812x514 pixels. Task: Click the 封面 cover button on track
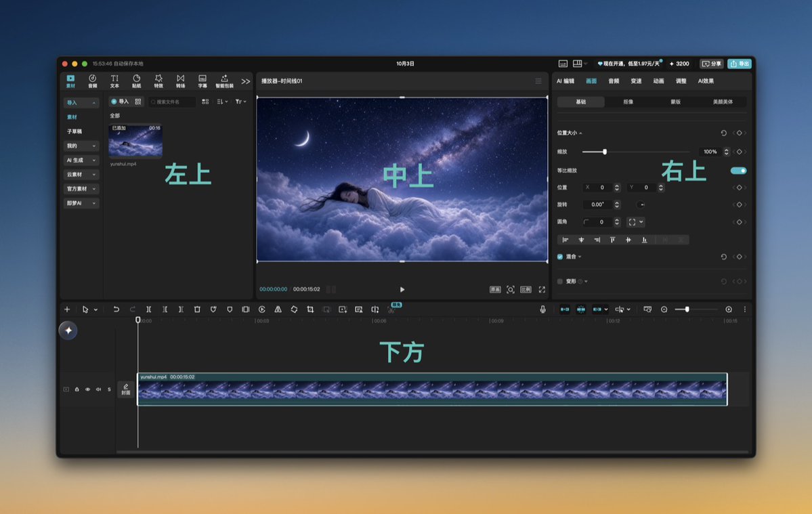126,389
